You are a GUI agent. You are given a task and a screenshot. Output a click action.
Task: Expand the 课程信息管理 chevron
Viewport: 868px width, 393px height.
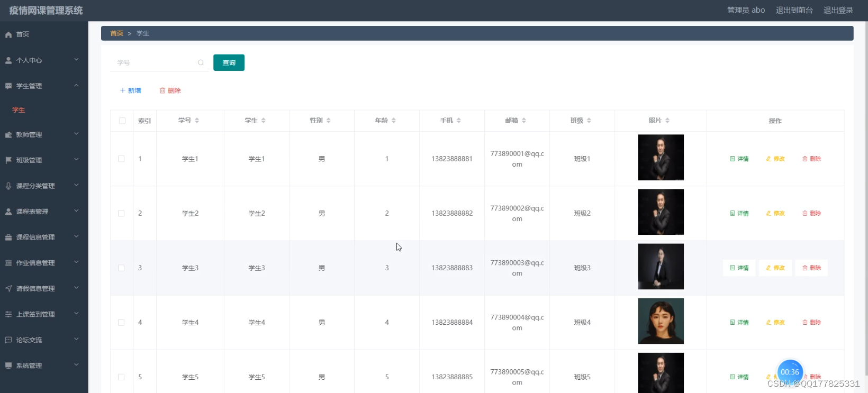click(76, 236)
